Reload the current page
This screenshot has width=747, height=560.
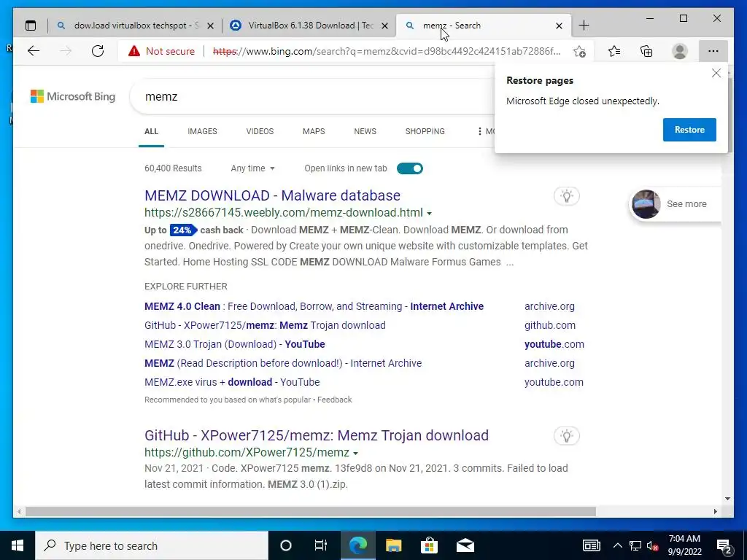(98, 51)
